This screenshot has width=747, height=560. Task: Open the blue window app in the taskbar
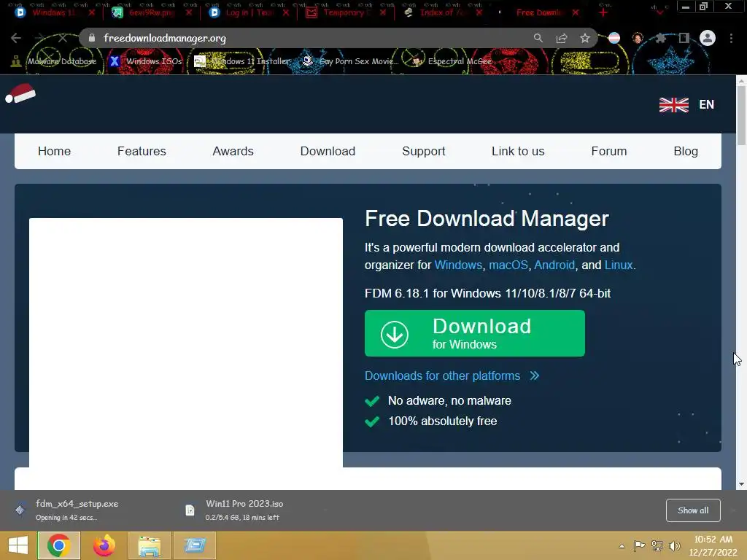(195, 545)
